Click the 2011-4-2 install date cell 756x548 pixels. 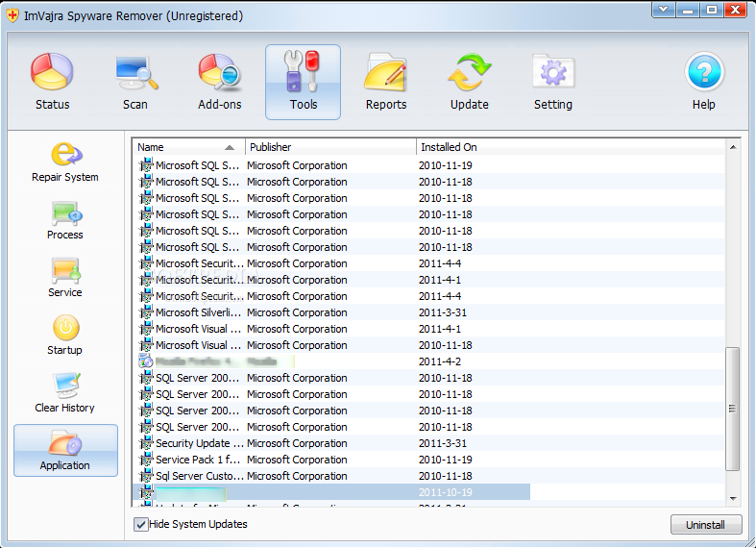(440, 361)
